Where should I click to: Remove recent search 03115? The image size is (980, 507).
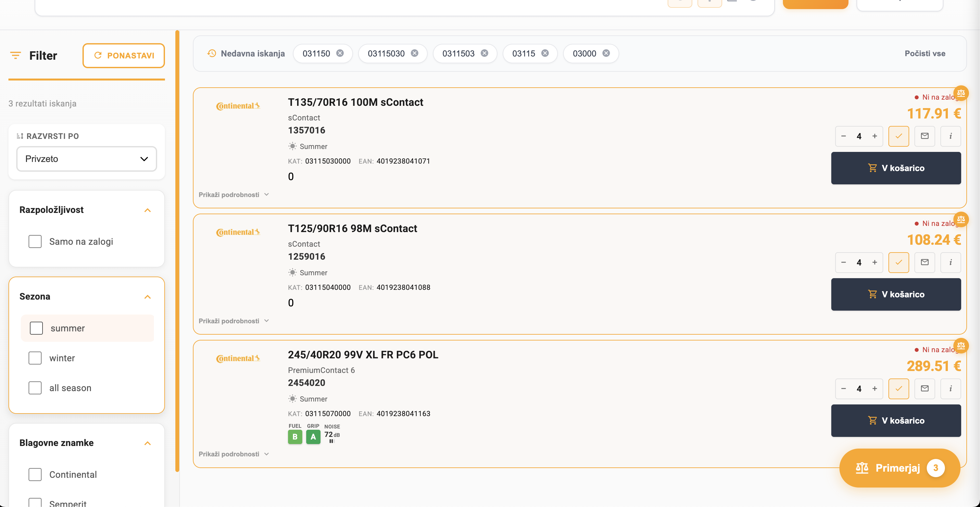coord(545,53)
